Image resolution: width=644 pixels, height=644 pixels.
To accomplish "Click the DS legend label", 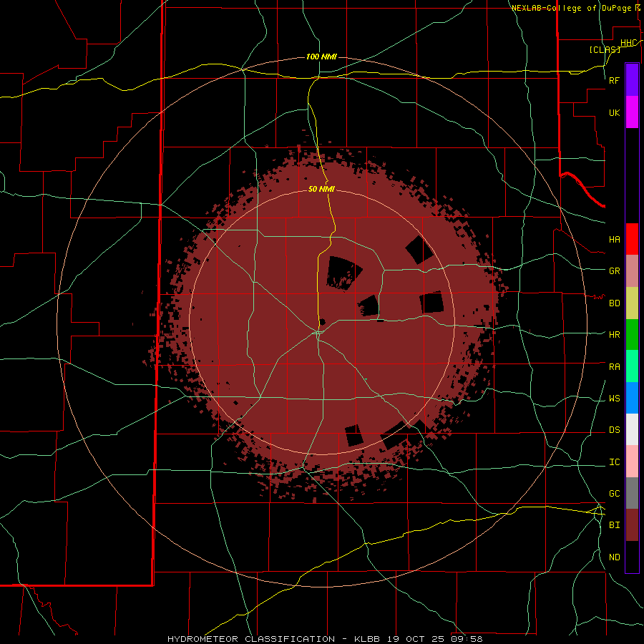I will 614,429.
